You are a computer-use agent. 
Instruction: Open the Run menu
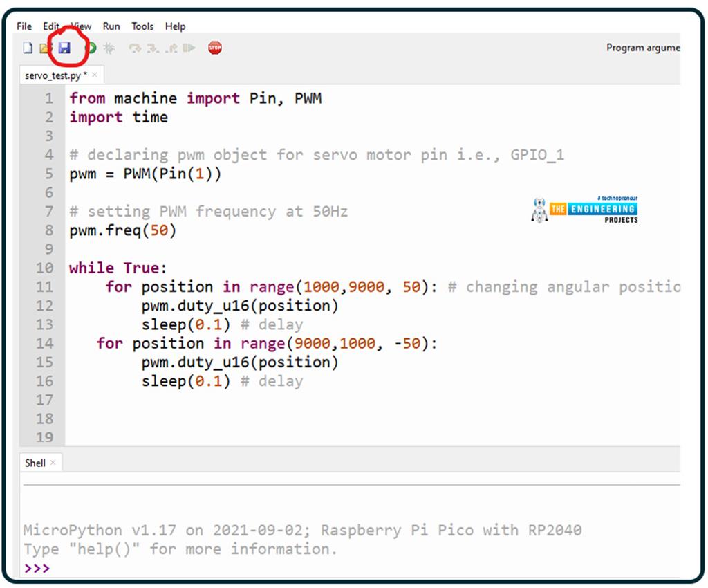(111, 26)
